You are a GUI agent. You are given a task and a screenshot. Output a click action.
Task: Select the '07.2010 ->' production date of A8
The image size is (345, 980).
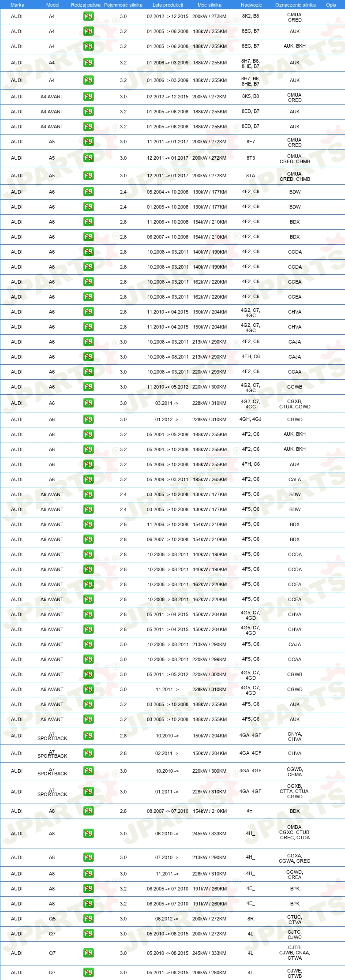(x=167, y=857)
